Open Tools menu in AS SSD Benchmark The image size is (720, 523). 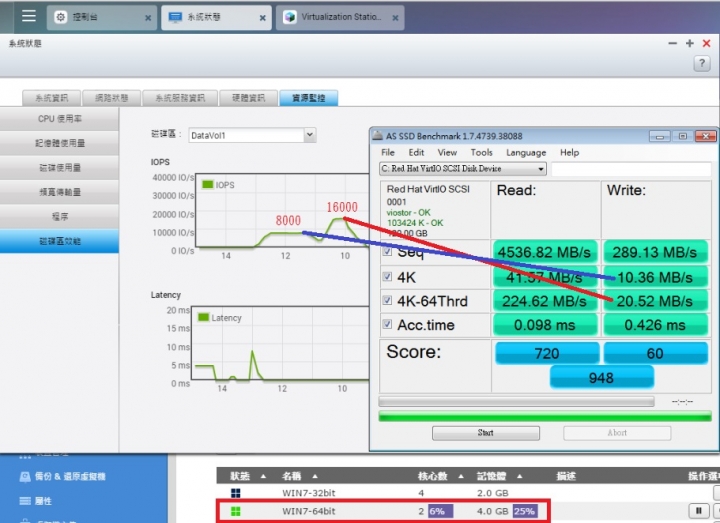tap(481, 152)
